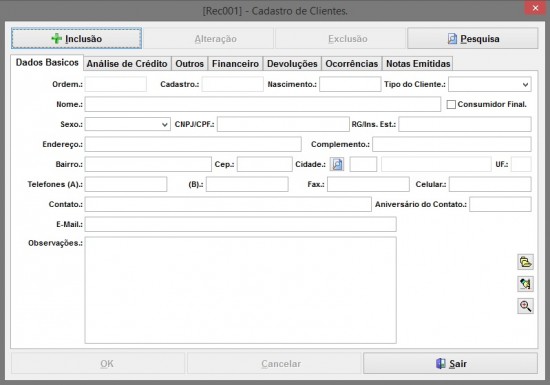Click into the Celular field
550x385 pixels.
click(490, 184)
